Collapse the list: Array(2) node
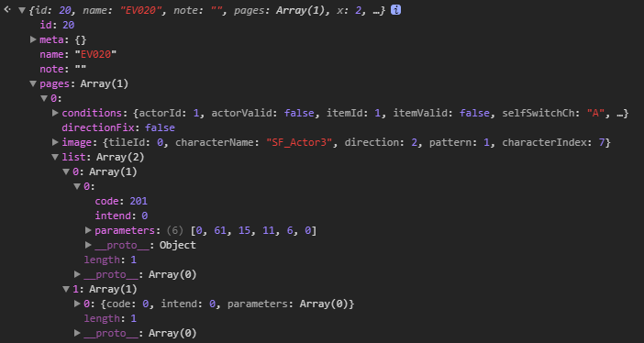Image resolution: width=644 pixels, height=343 pixels. [55, 157]
